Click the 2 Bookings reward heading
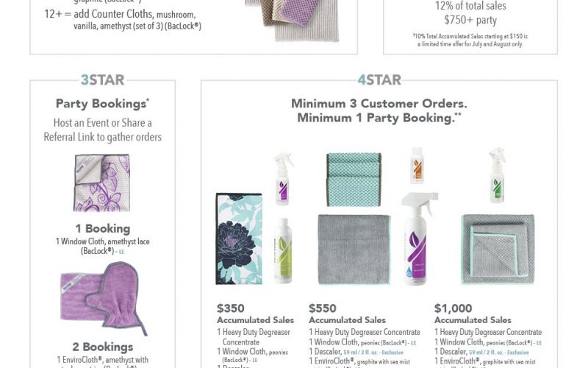 pyautogui.click(x=102, y=347)
